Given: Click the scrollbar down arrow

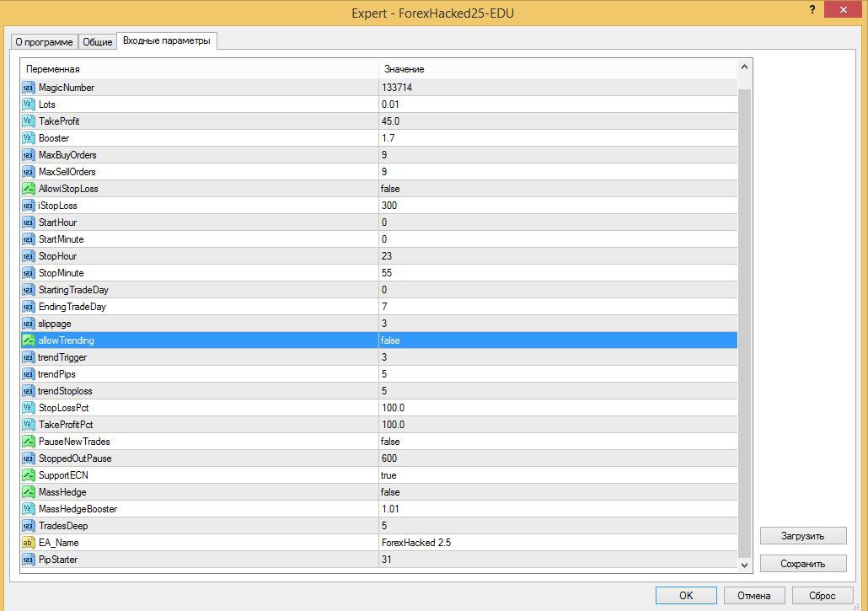Looking at the screenshot, I should (745, 565).
